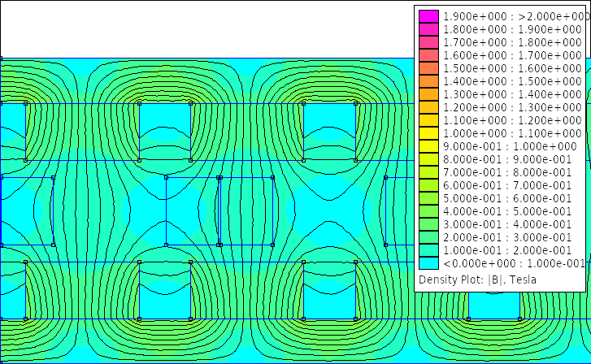Click swatch beside 1.100e+000 : 1.200e+000
Image resolution: width=591 pixels, height=364 pixels.
pyautogui.click(x=428, y=120)
